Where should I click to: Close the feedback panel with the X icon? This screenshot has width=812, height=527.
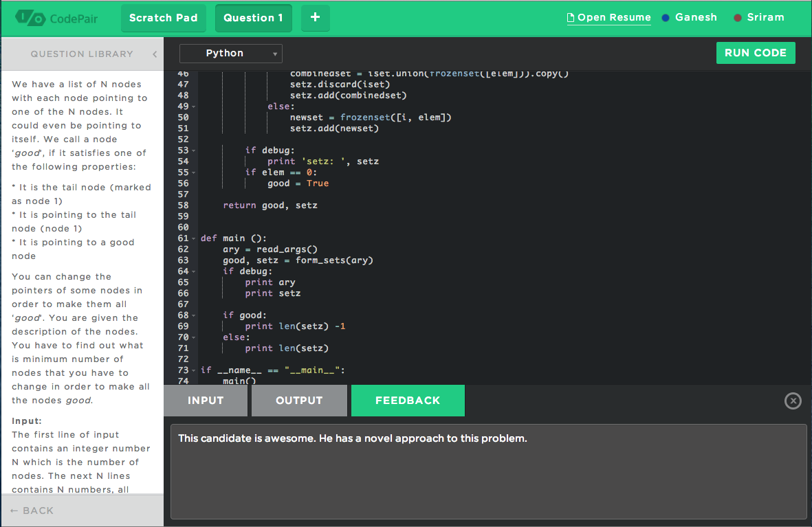point(793,401)
